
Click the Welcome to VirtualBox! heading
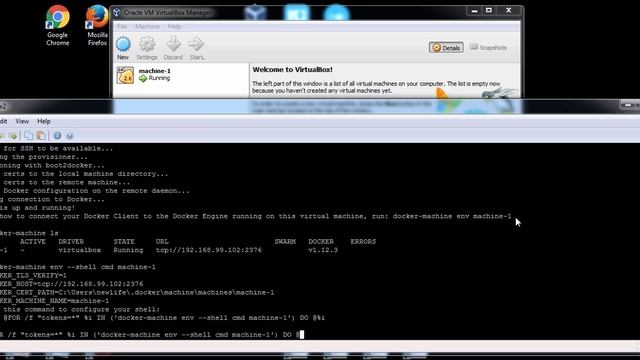pos(292,70)
